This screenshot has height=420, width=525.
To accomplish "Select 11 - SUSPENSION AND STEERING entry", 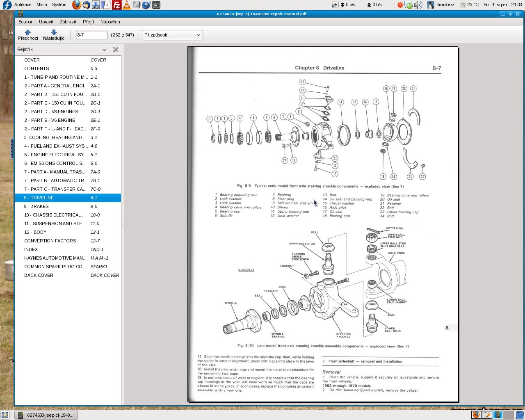I will [x=68, y=224].
